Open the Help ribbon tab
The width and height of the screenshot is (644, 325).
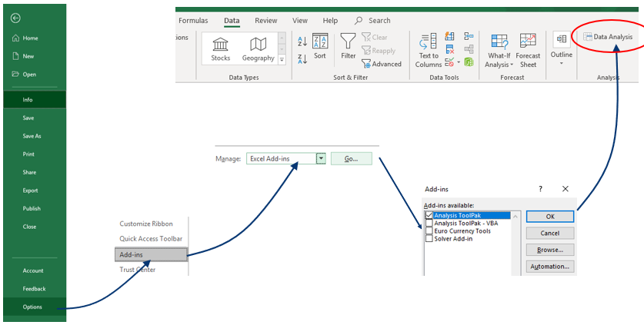click(330, 21)
